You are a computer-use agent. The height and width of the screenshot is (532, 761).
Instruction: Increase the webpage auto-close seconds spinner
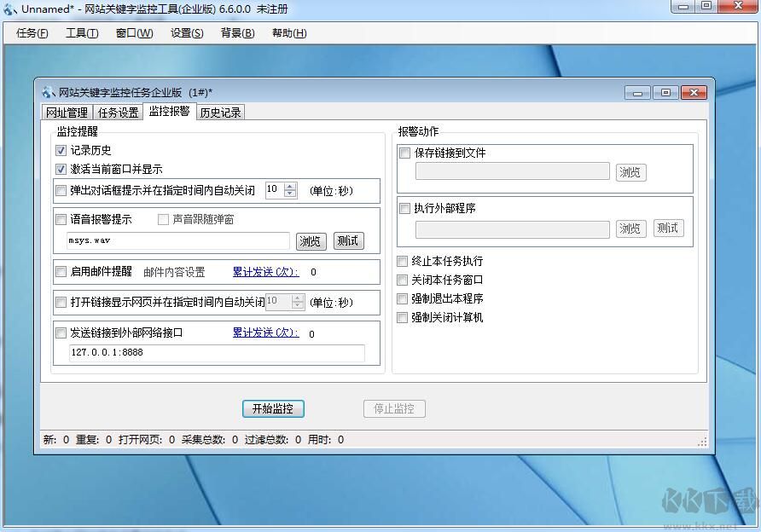point(298,298)
